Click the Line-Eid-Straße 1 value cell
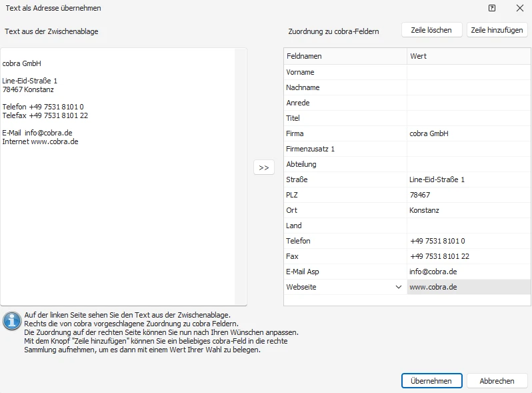 (469, 179)
